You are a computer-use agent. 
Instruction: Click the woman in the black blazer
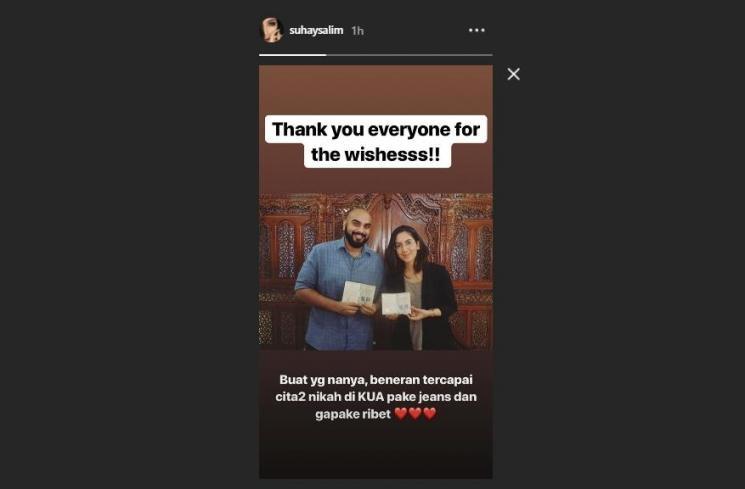point(418,290)
